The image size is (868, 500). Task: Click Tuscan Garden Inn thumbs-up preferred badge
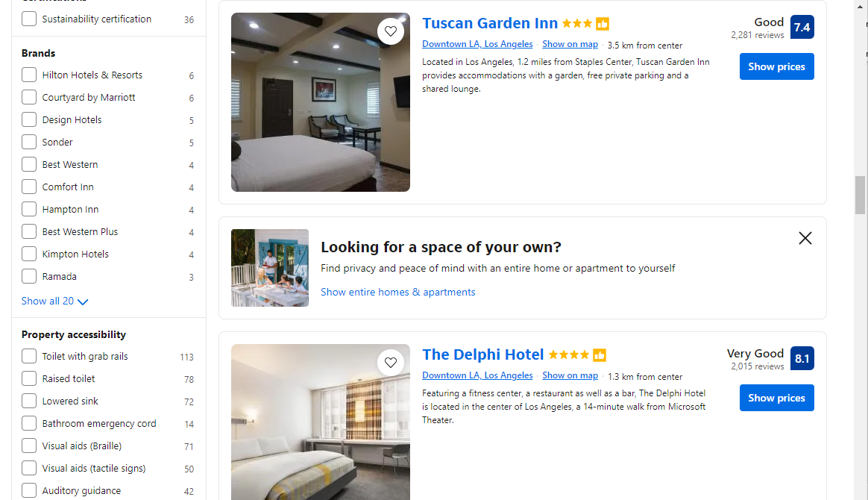[x=603, y=24]
